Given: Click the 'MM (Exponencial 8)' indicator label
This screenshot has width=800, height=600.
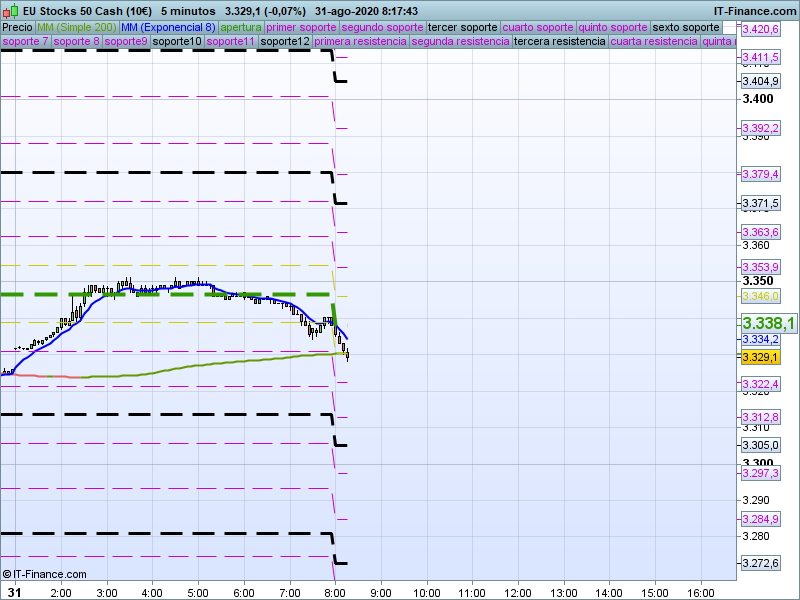Looking at the screenshot, I should tap(161, 27).
